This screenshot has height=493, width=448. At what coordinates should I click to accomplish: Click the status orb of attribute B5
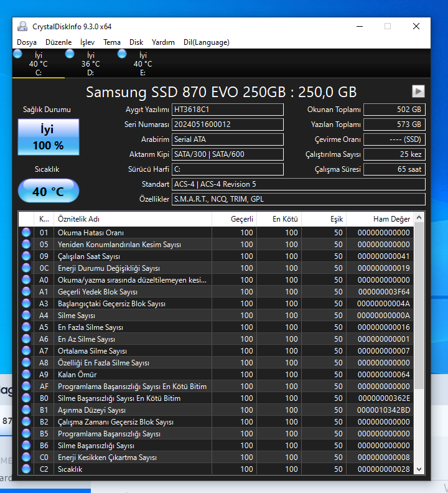pyautogui.click(x=26, y=434)
